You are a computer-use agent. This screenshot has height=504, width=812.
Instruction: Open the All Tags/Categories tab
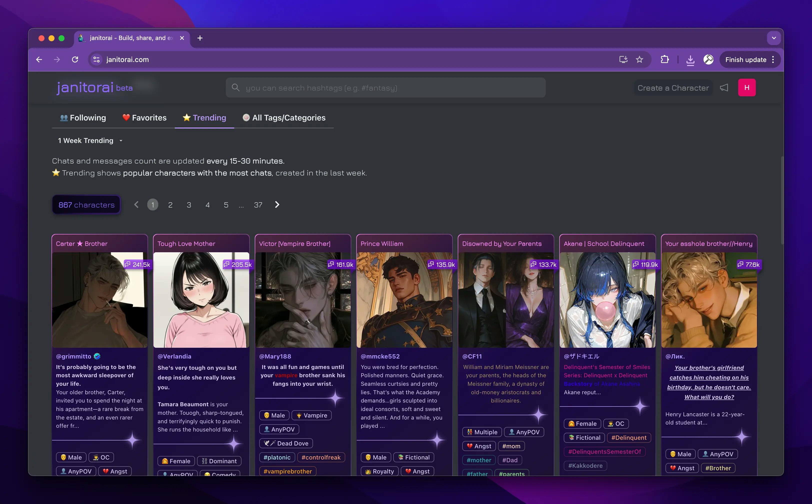point(284,117)
